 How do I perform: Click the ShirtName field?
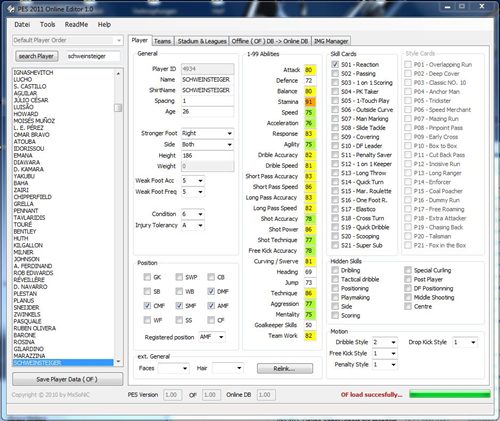click(207, 90)
